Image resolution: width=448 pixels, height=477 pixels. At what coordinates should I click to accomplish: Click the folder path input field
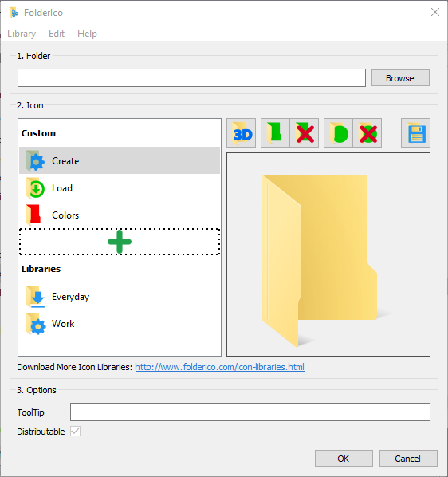pyautogui.click(x=191, y=78)
